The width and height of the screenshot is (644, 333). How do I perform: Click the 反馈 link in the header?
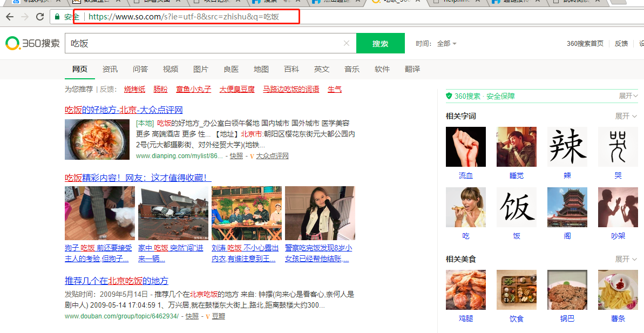tap(621, 44)
